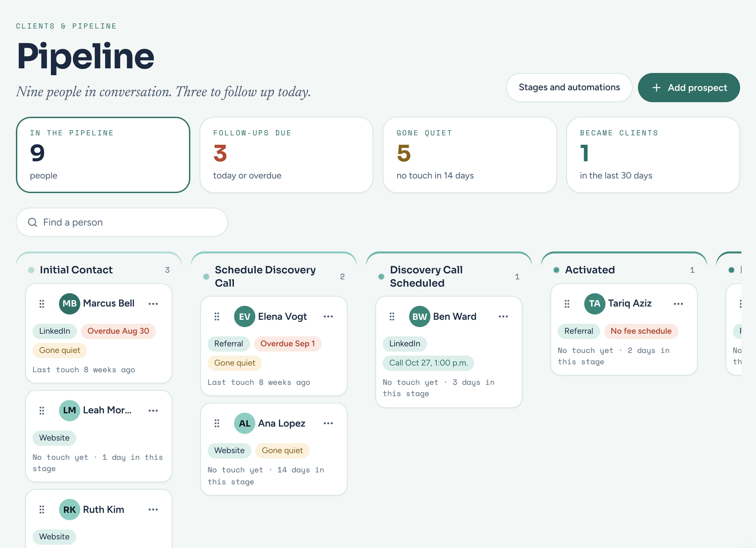
Task: Filter by Follow-ups Due card
Action: [x=286, y=155]
